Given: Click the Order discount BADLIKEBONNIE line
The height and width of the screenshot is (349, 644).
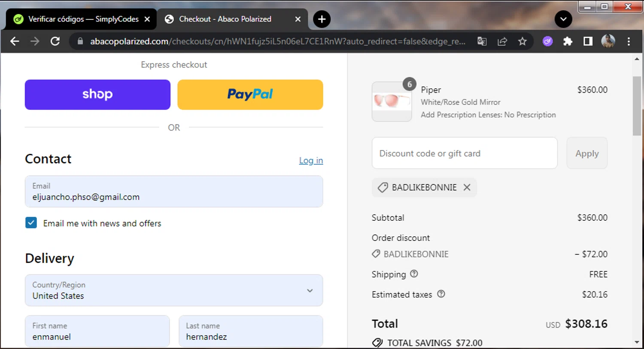Looking at the screenshot, I should [416, 254].
